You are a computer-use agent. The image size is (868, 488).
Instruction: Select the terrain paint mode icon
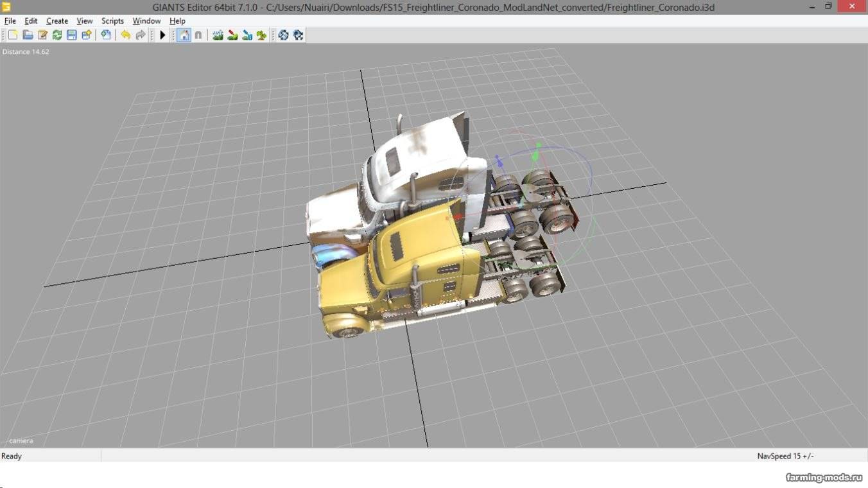(x=232, y=35)
